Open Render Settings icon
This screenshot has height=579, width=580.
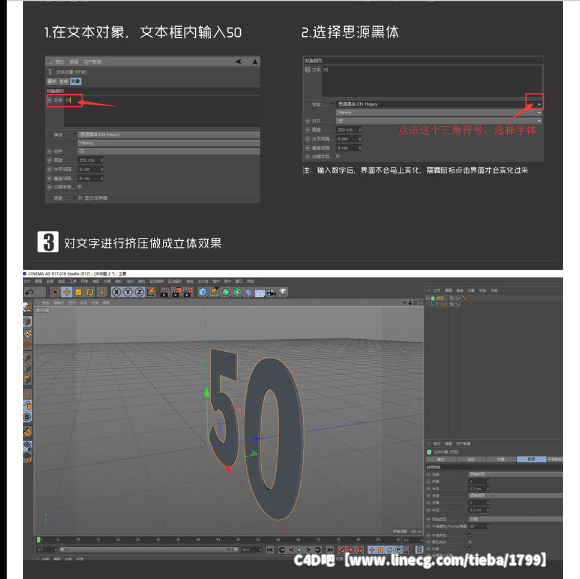(x=188, y=293)
